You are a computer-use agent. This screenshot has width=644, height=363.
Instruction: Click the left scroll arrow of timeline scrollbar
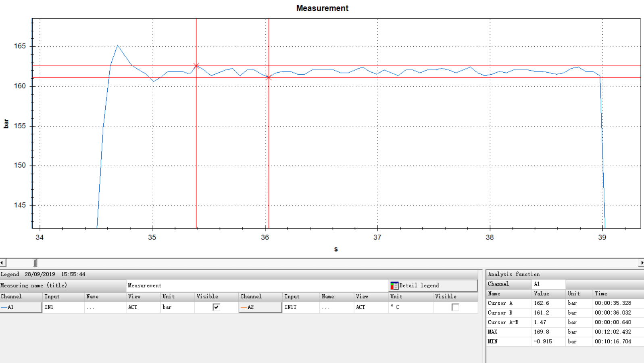click(x=2, y=263)
